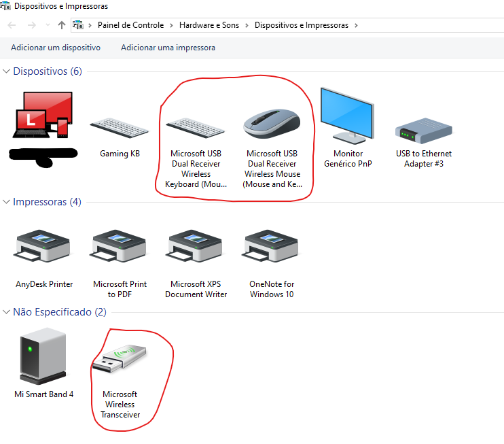Click the Microsoft Print to PDF label
The image size is (504, 444).
click(120, 289)
